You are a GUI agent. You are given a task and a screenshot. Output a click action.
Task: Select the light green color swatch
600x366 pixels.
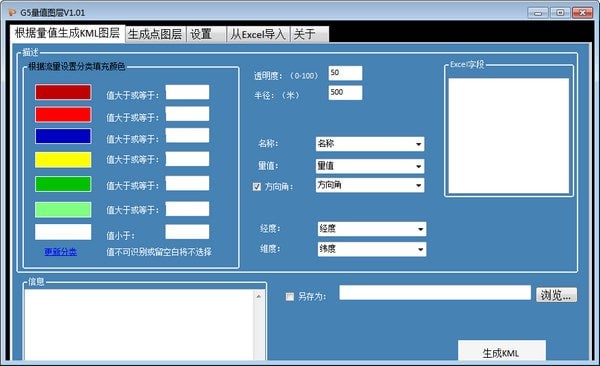tap(63, 210)
